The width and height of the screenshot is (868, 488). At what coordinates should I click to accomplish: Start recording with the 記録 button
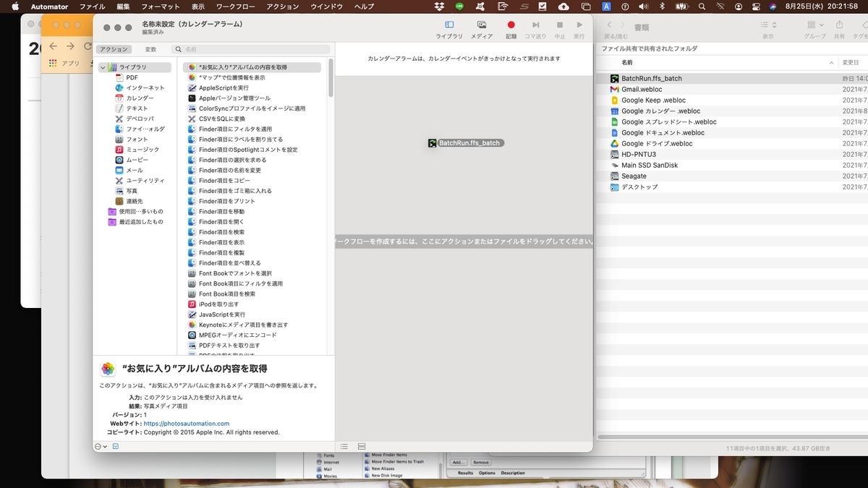pyautogui.click(x=511, y=29)
